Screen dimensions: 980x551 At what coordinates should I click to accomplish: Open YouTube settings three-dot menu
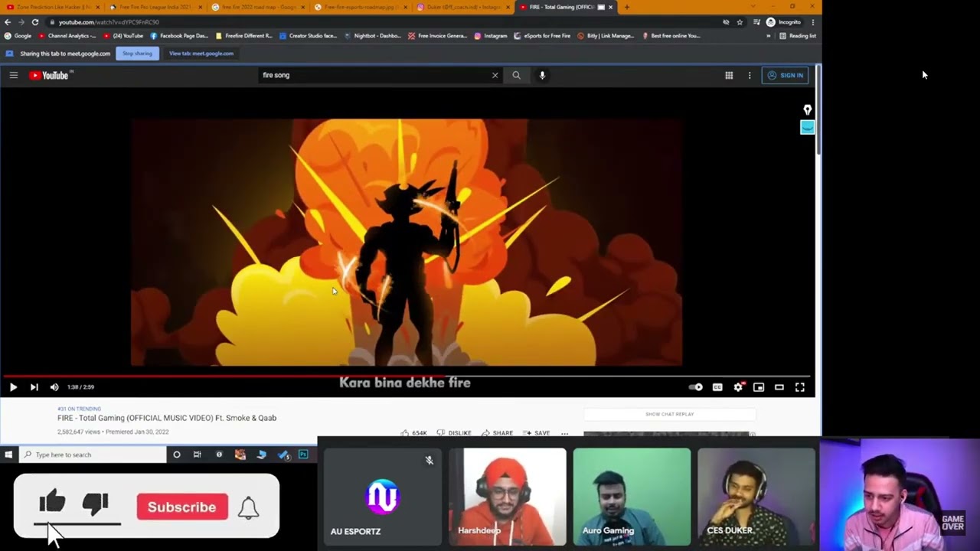pyautogui.click(x=750, y=75)
